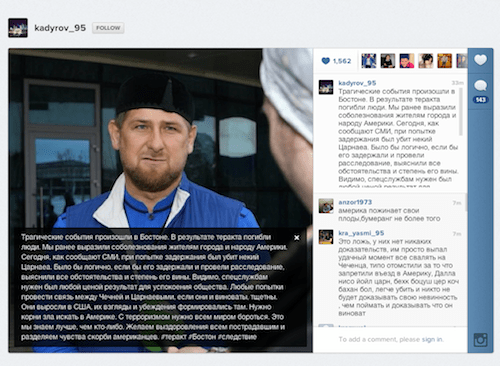Click the sign in link
This screenshot has width=500, height=366.
tap(432, 339)
